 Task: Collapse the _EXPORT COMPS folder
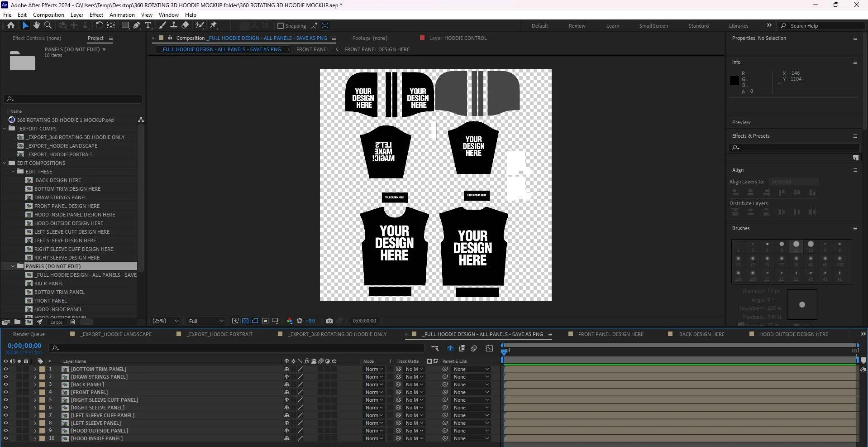coord(5,129)
